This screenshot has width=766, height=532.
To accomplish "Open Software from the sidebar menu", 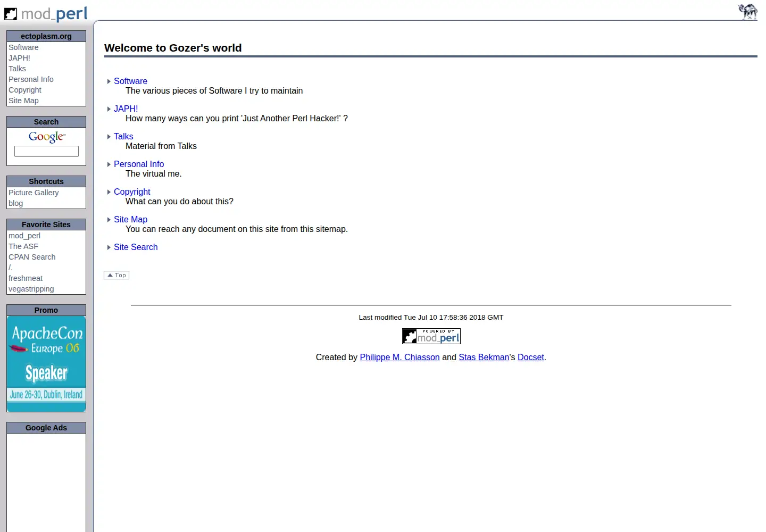I will [x=23, y=47].
